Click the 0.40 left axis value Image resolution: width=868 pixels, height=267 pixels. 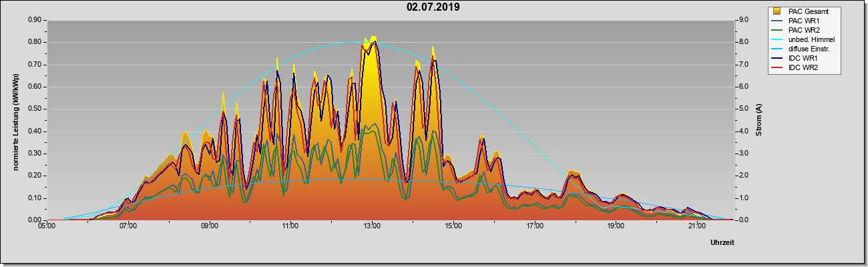click(x=35, y=131)
